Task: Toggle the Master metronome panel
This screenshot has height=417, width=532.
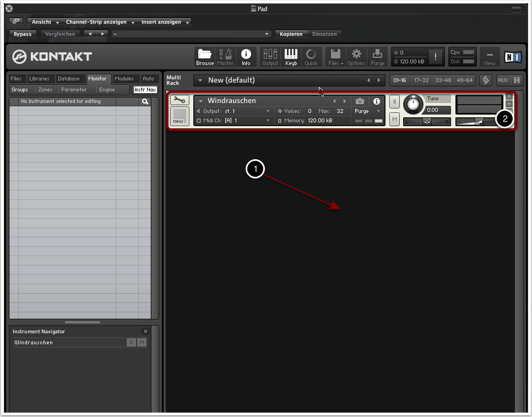Action: point(225,57)
